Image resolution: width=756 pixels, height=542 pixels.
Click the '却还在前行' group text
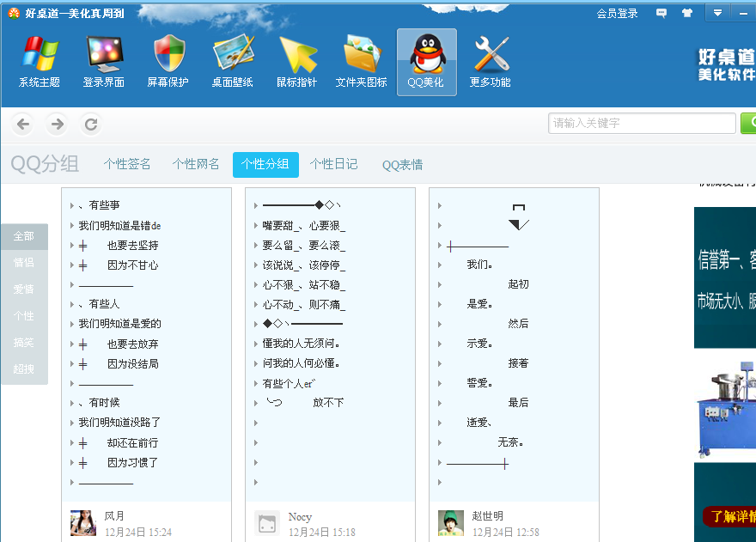point(132,442)
